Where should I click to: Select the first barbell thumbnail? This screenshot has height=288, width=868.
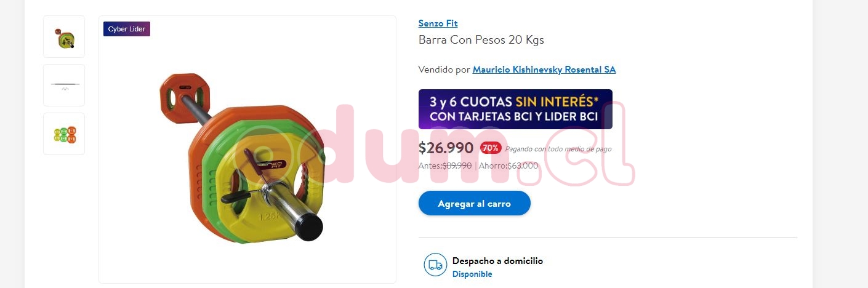64,37
